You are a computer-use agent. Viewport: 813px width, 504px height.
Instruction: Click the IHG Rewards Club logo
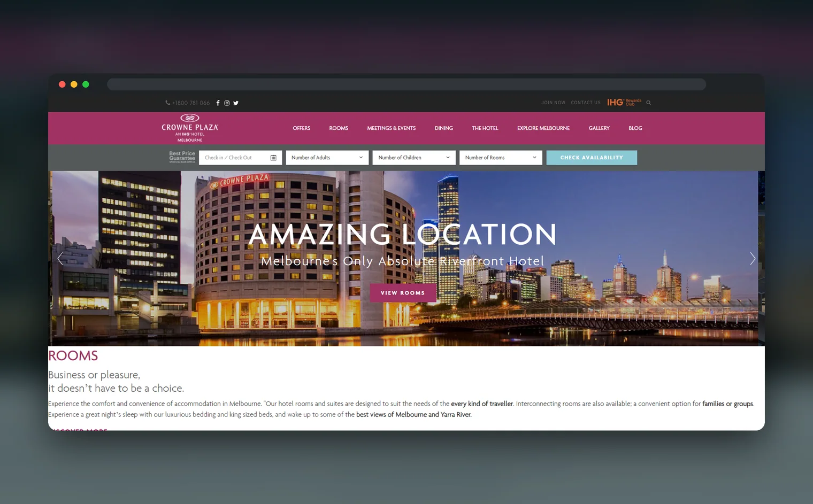coord(624,102)
